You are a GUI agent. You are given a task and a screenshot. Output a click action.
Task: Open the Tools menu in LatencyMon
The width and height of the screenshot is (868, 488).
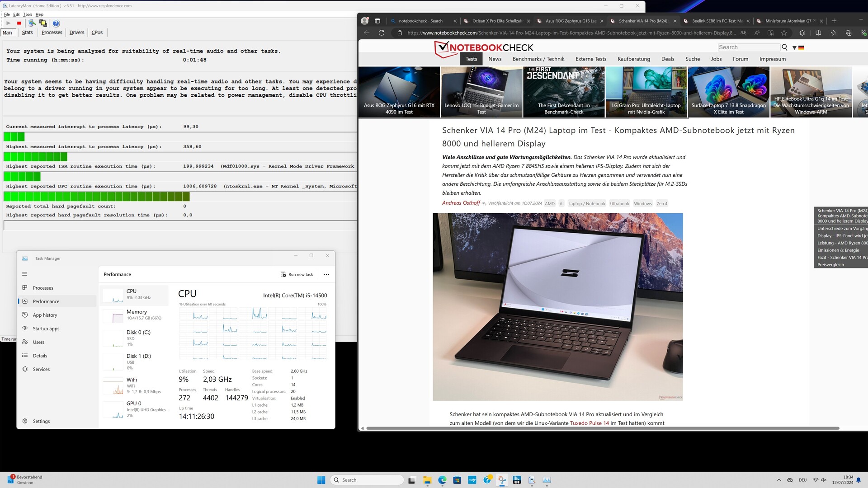pos(28,14)
